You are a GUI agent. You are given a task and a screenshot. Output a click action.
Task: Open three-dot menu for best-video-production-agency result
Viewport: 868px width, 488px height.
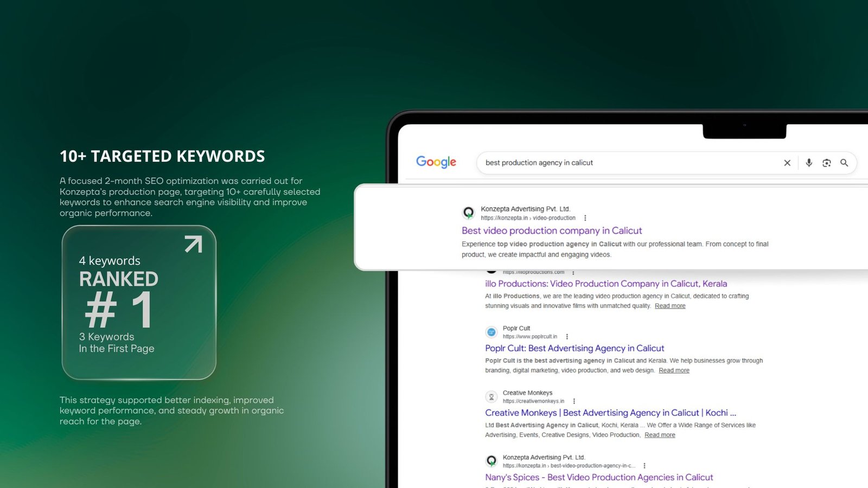tap(644, 466)
